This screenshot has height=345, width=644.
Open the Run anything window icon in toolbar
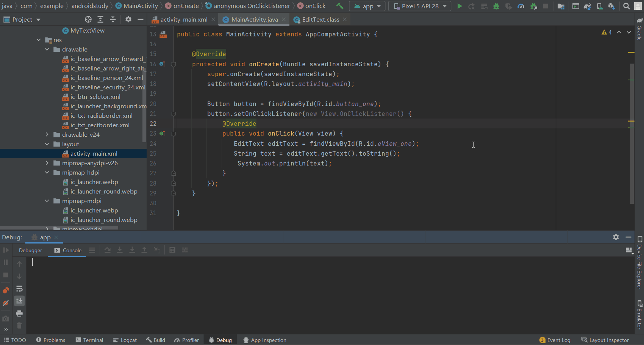(x=575, y=6)
